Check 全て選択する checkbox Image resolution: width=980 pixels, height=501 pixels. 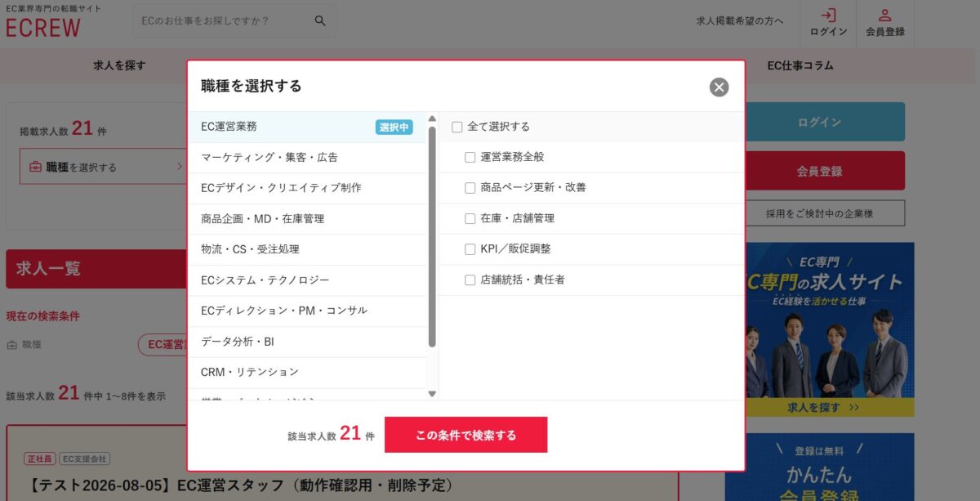pos(457,127)
